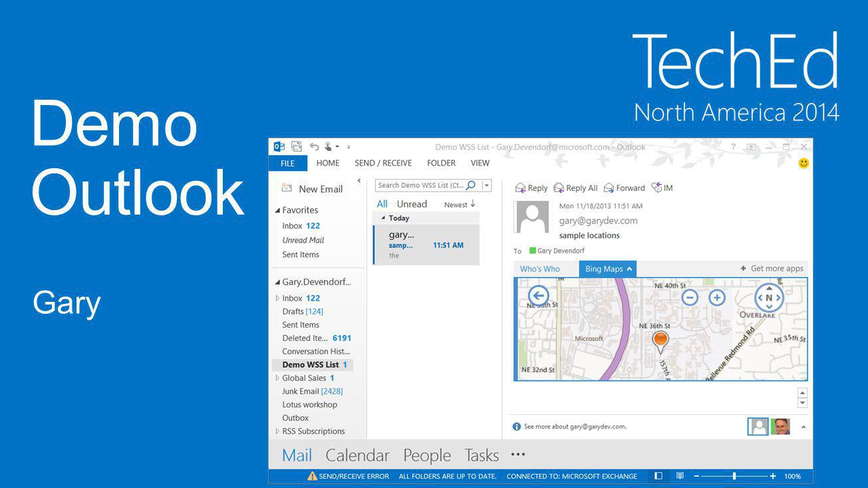Click the Ribbon Display Options icon
The image size is (868, 488).
pos(751,147)
